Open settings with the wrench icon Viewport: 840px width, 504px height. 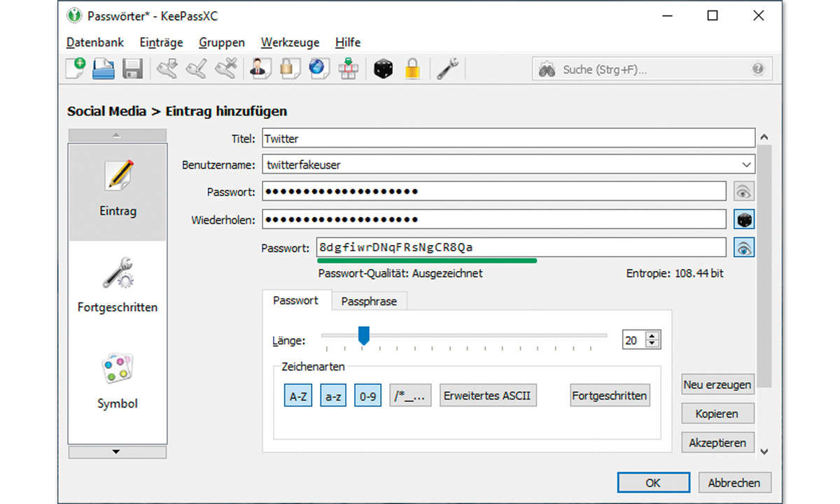click(x=447, y=69)
